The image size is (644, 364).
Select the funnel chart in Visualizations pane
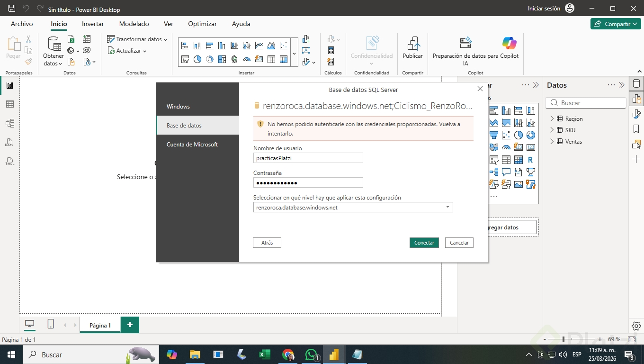[x=494, y=135]
